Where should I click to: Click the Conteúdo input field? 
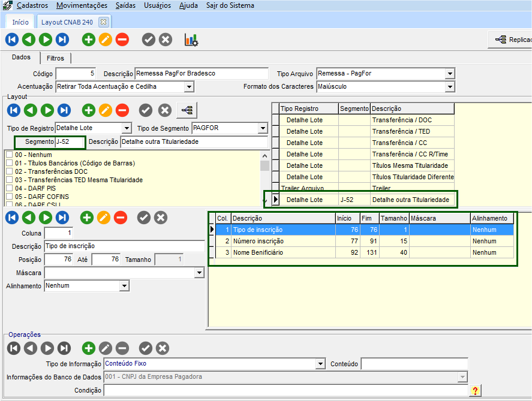pyautogui.click(x=414, y=364)
